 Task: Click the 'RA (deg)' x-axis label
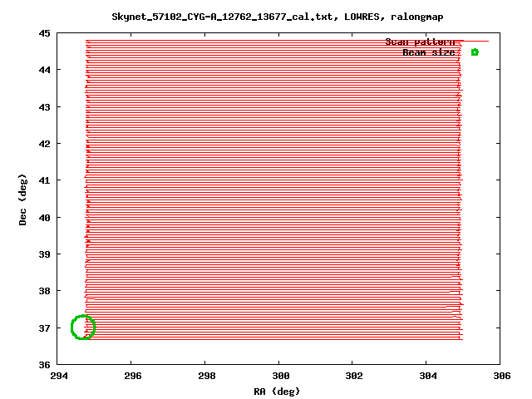(x=277, y=392)
